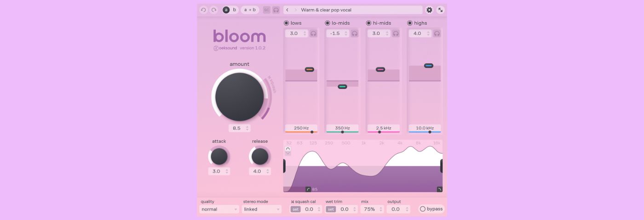Click the resize window arrows icon

point(440,10)
